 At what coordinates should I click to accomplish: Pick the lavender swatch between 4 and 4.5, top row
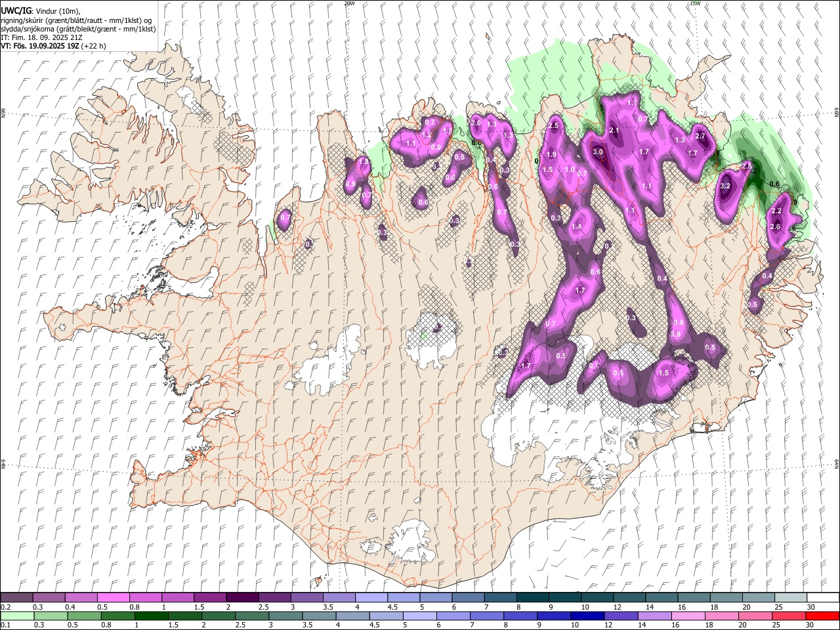pos(370,598)
